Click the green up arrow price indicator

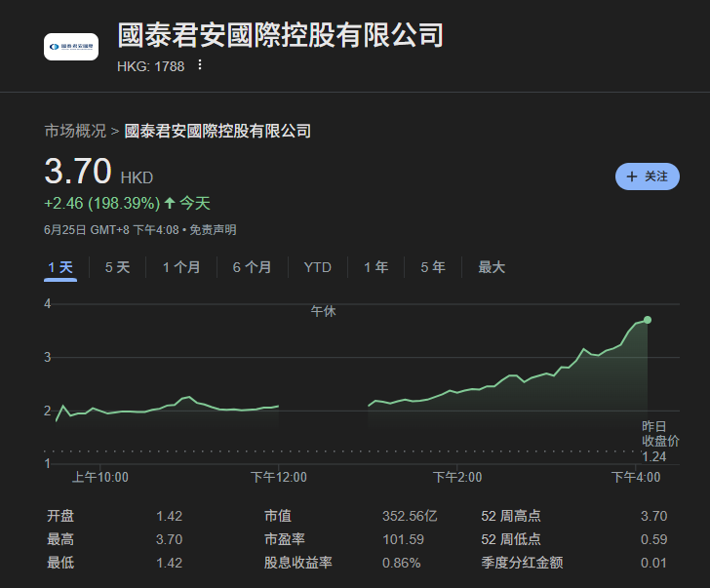170,204
